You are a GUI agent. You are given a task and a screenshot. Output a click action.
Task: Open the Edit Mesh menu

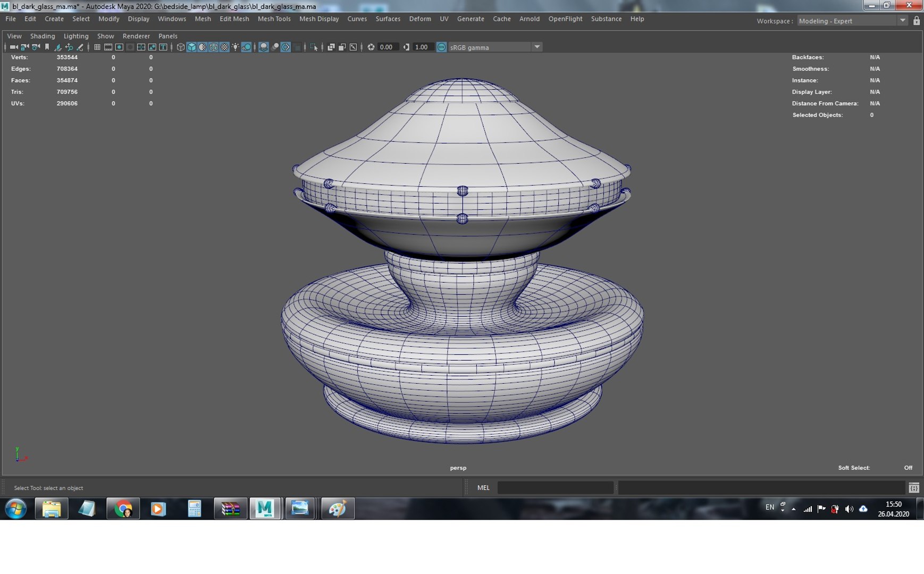point(234,19)
